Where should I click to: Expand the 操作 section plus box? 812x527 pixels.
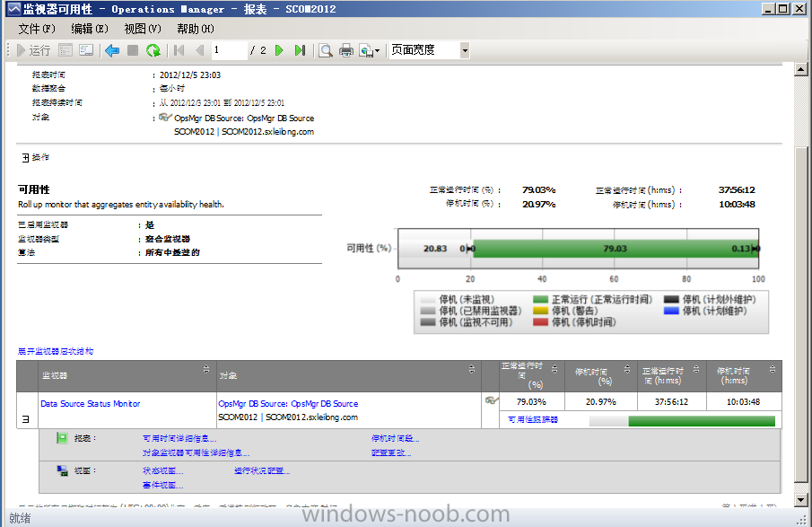point(25,157)
